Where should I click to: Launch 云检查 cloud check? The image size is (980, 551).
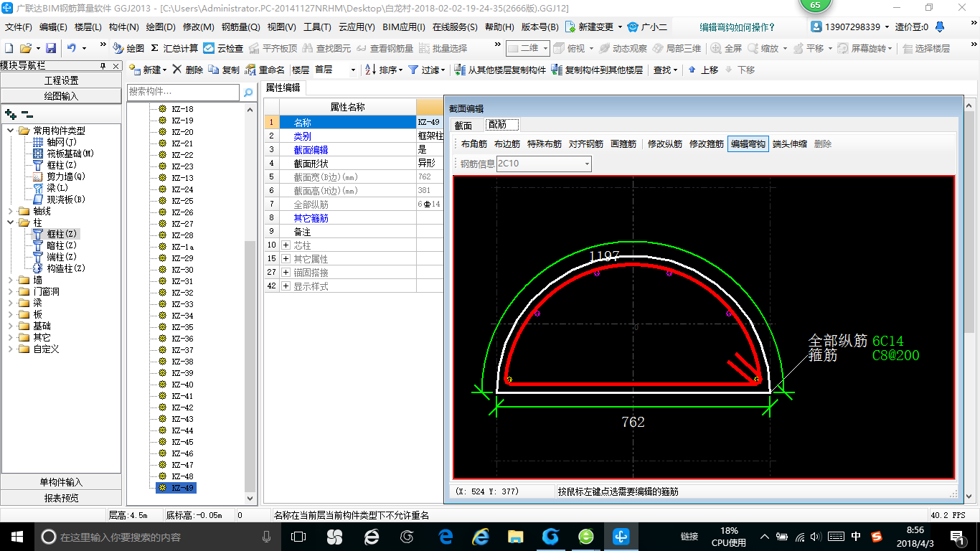pyautogui.click(x=223, y=48)
